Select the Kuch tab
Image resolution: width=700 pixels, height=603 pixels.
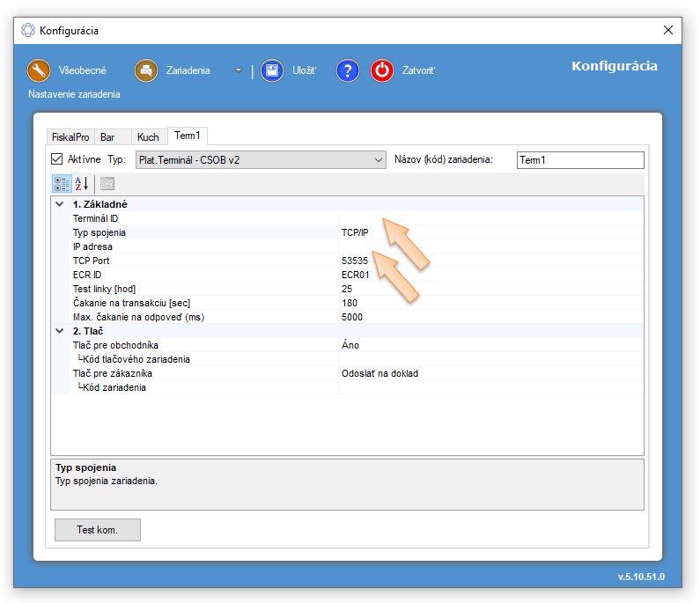pos(148,136)
